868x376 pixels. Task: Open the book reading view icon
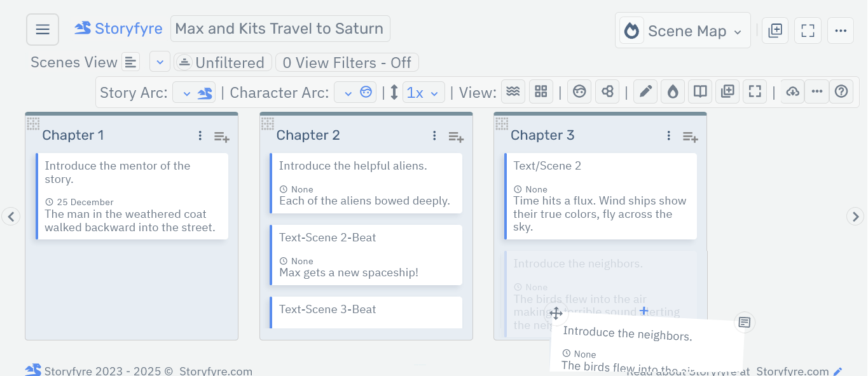click(x=699, y=91)
